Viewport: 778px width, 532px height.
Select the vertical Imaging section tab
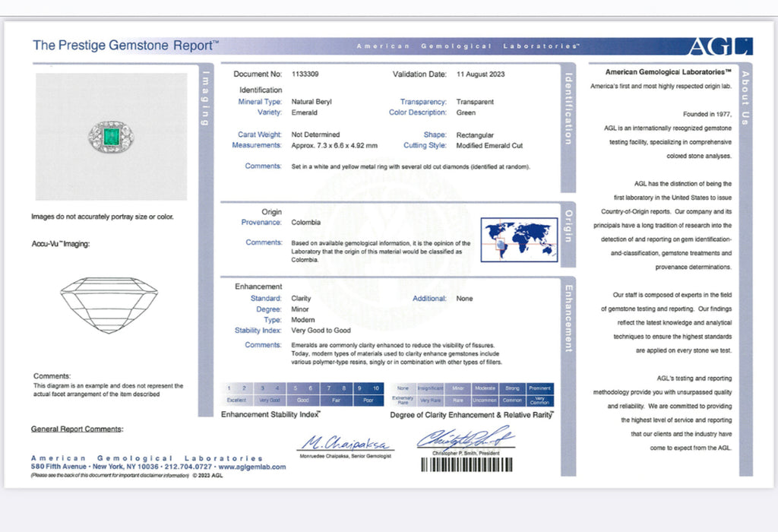coord(205,99)
